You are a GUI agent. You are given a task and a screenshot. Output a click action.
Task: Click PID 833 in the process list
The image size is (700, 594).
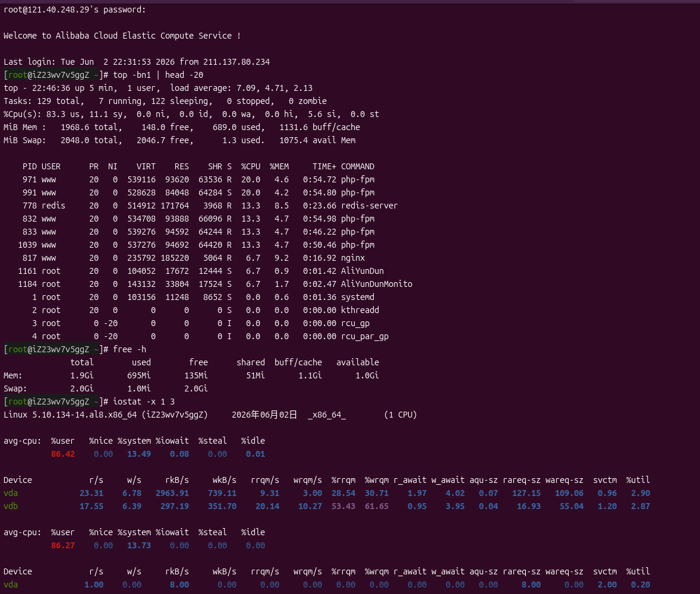coord(30,232)
